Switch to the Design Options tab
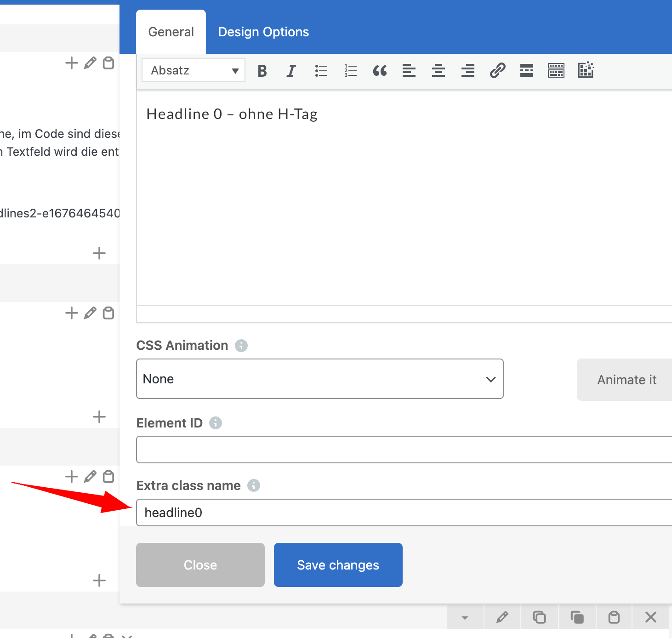 263,32
